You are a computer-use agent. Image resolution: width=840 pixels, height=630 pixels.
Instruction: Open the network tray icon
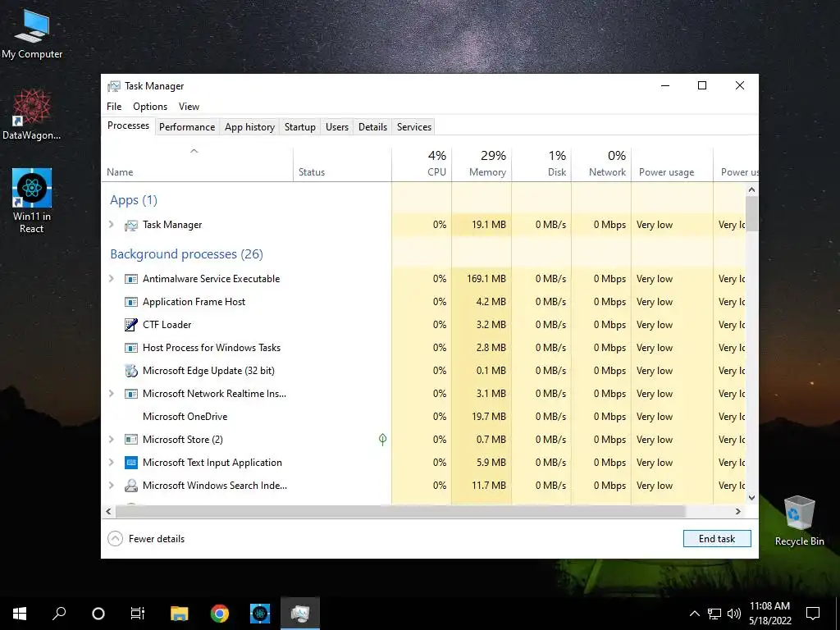[x=714, y=614]
